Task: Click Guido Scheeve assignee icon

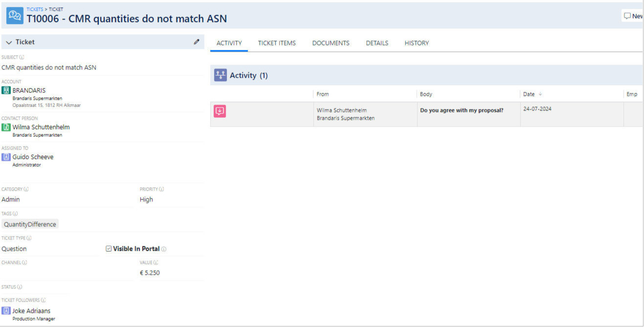Action: pos(6,157)
